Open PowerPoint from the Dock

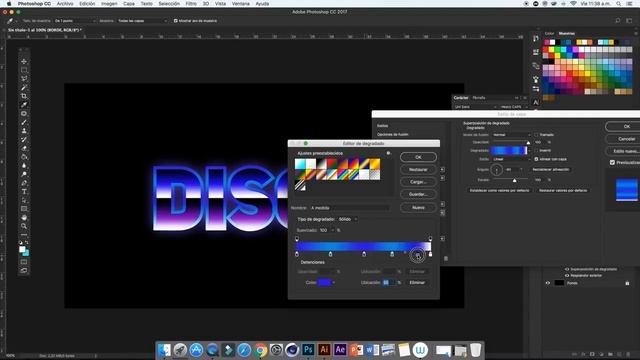(356, 350)
